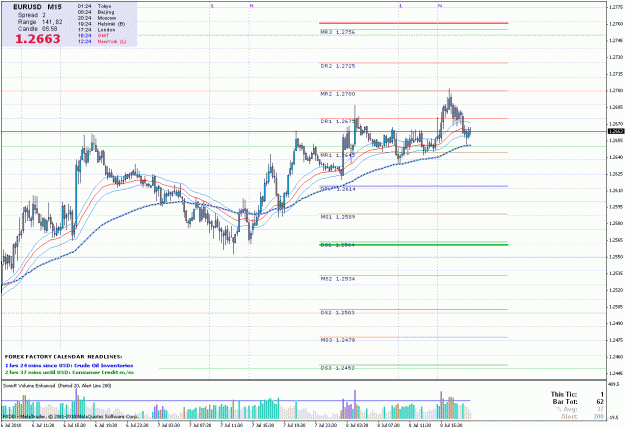Image resolution: width=625 pixels, height=429 pixels.
Task: Click the Moscow 20:24 clock row
Action: coord(97,18)
